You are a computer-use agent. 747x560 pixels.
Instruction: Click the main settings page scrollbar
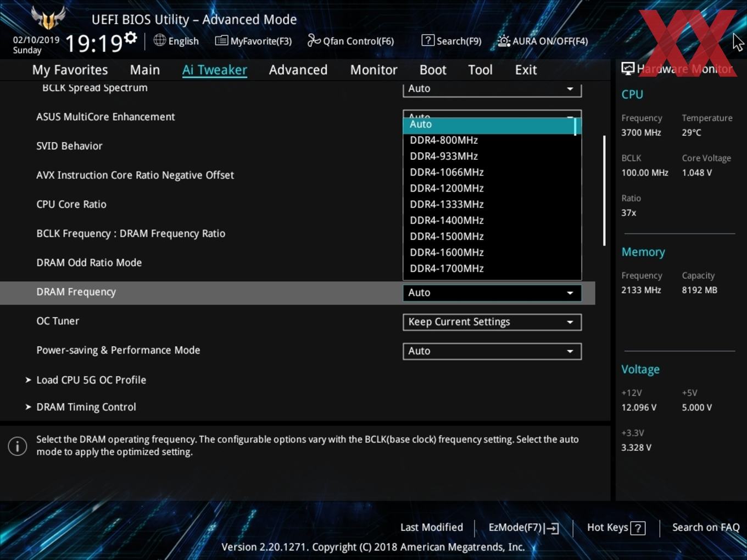pyautogui.click(x=604, y=191)
